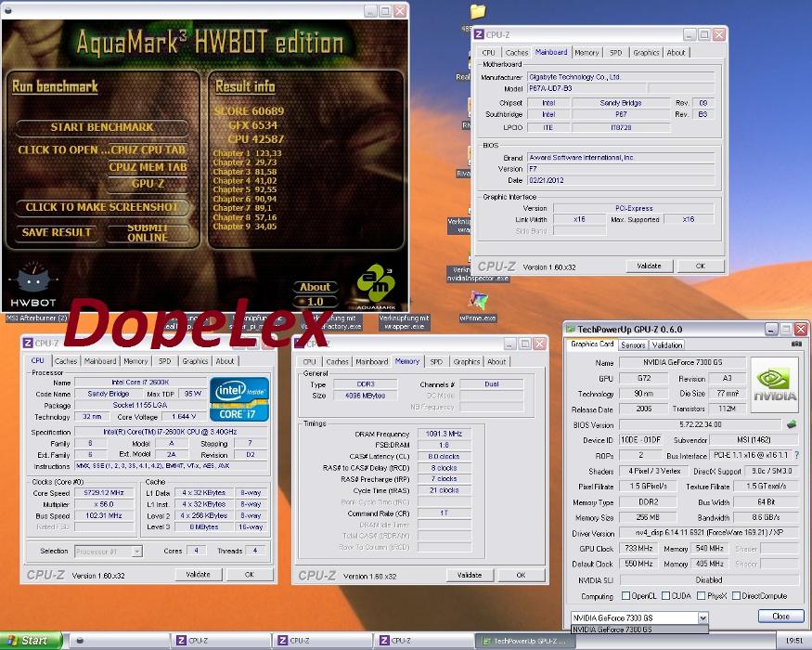Click MSI Afterburner (2) desktop shortcut
The image size is (812, 650).
(37, 318)
